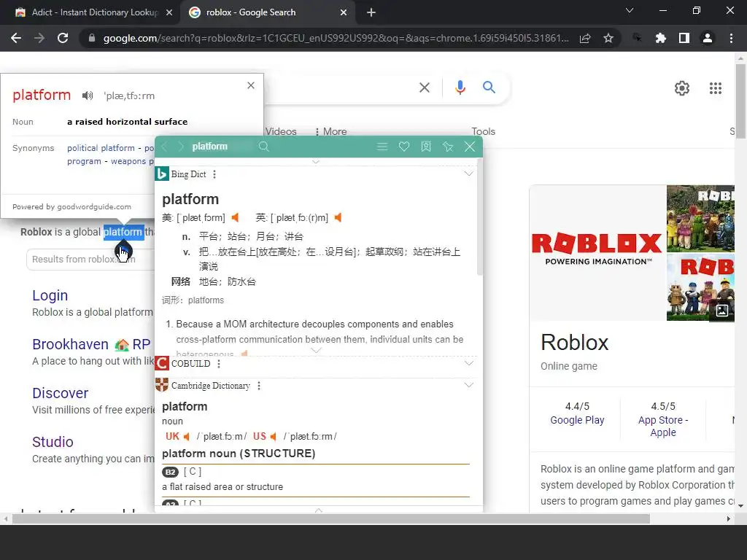Play the British pronunciation in Bing Dict
This screenshot has width=747, height=560.
[338, 217]
